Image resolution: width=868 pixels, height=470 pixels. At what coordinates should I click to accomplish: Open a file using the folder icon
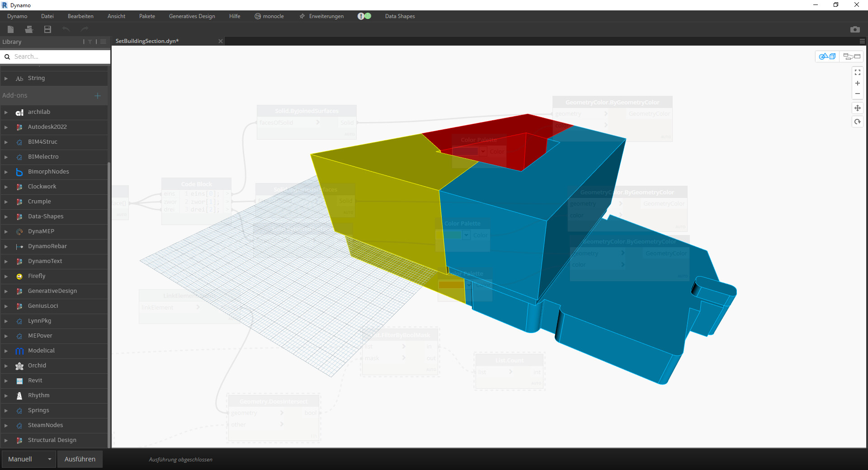pos(29,29)
